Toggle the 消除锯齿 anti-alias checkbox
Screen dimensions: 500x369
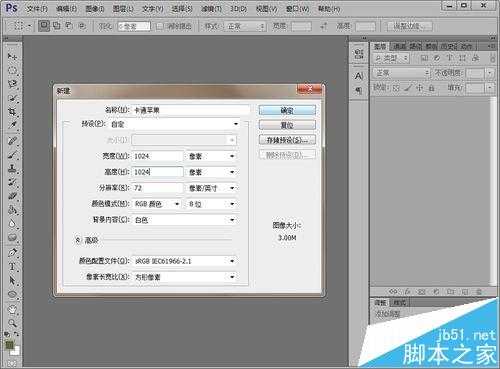pyautogui.click(x=160, y=26)
